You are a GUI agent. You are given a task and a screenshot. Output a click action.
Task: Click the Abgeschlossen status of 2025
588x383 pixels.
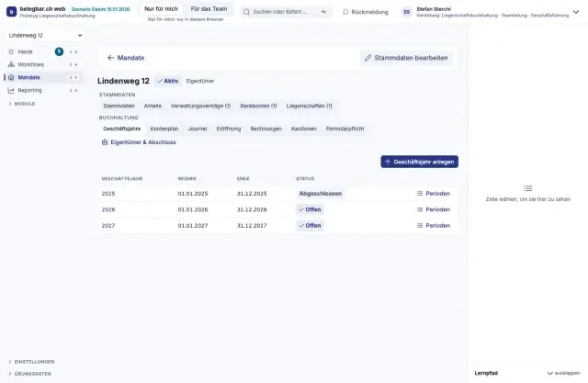pos(321,194)
